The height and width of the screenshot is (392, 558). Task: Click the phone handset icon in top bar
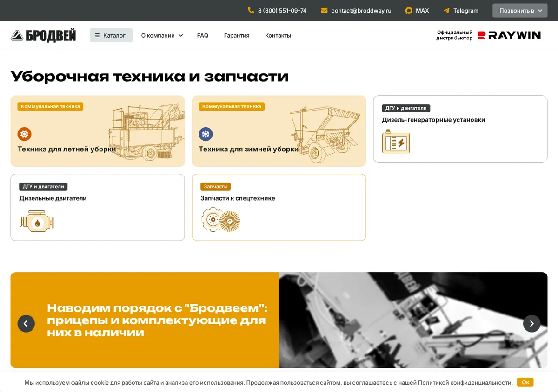click(251, 10)
